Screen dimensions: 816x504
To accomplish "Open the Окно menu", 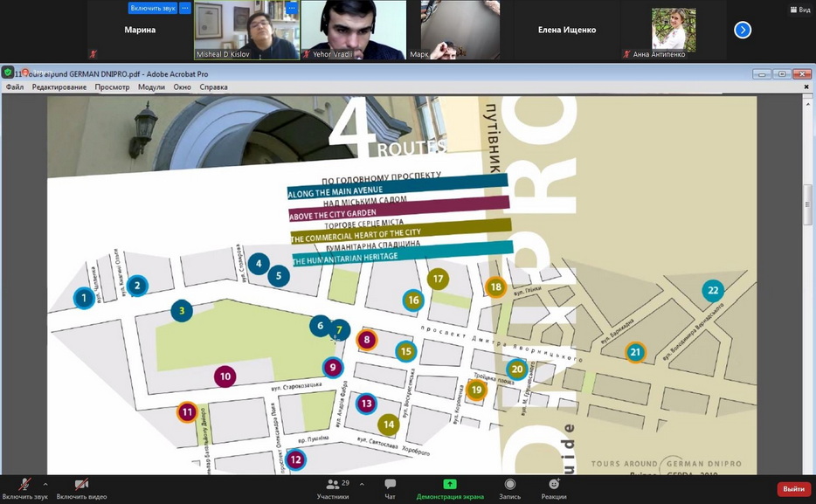I will (x=182, y=86).
